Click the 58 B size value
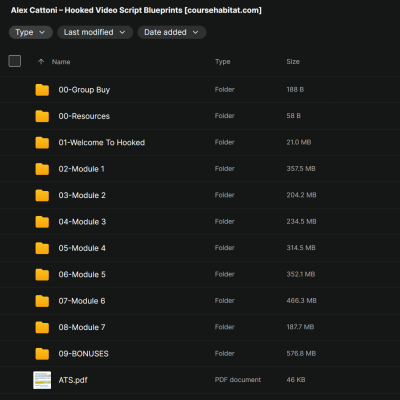Viewport: 400px width, 400px height. [293, 116]
